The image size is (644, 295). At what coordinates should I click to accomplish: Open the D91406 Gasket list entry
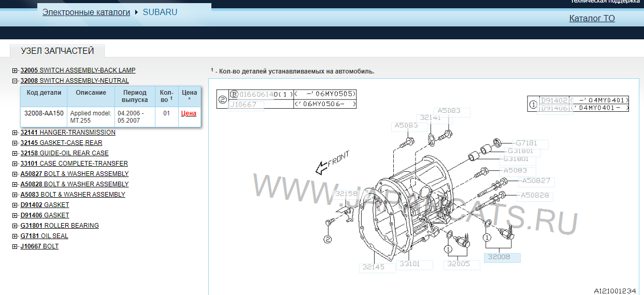[45, 215]
